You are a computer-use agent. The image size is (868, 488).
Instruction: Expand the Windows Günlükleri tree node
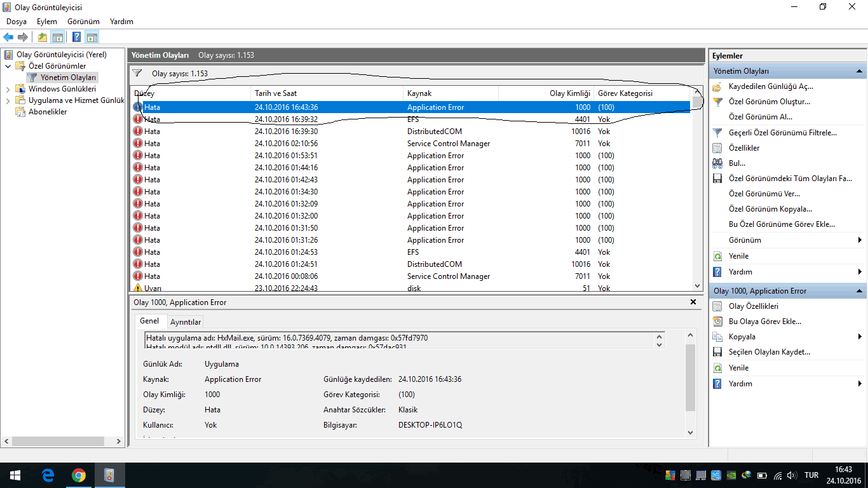click(x=8, y=89)
